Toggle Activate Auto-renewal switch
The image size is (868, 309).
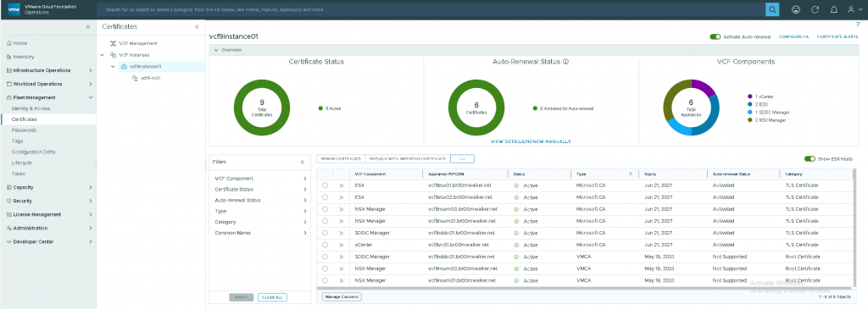715,36
